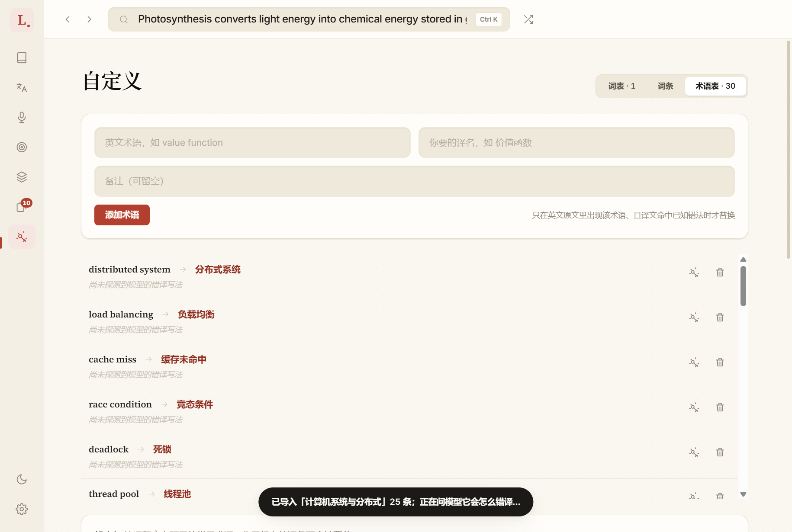Open the target practice sidebar icon
The height and width of the screenshot is (532, 792).
coord(22,147)
